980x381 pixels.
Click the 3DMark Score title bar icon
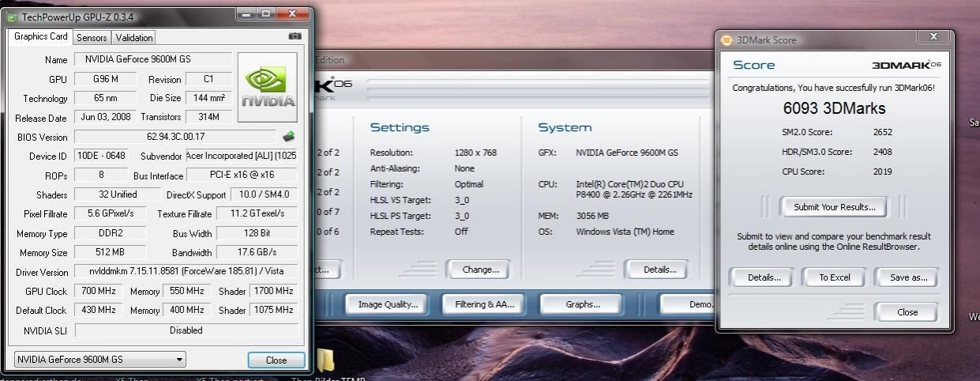pyautogui.click(x=727, y=40)
